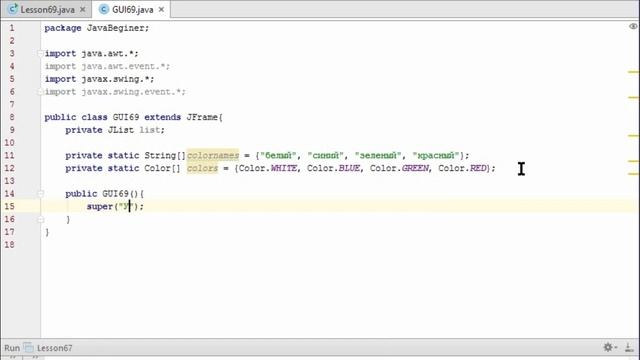Click the grayed 'import javax.swing.event.*;' line
The width and height of the screenshot is (640, 360).
(115, 91)
